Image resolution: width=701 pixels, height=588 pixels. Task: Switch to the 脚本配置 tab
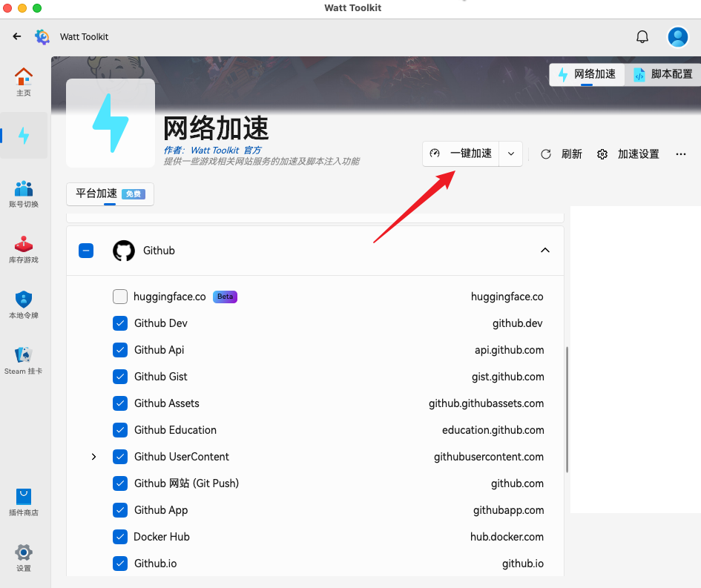[x=662, y=74]
